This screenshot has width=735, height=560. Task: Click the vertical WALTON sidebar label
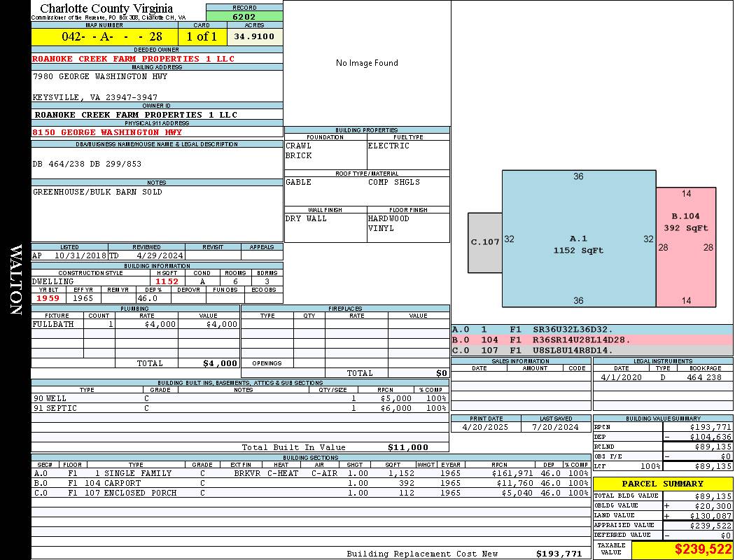[x=15, y=280]
